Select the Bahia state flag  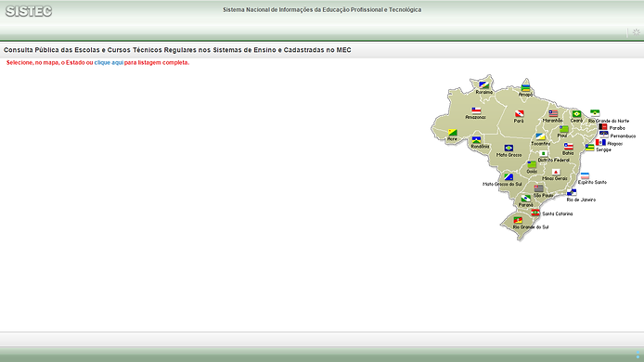569,147
